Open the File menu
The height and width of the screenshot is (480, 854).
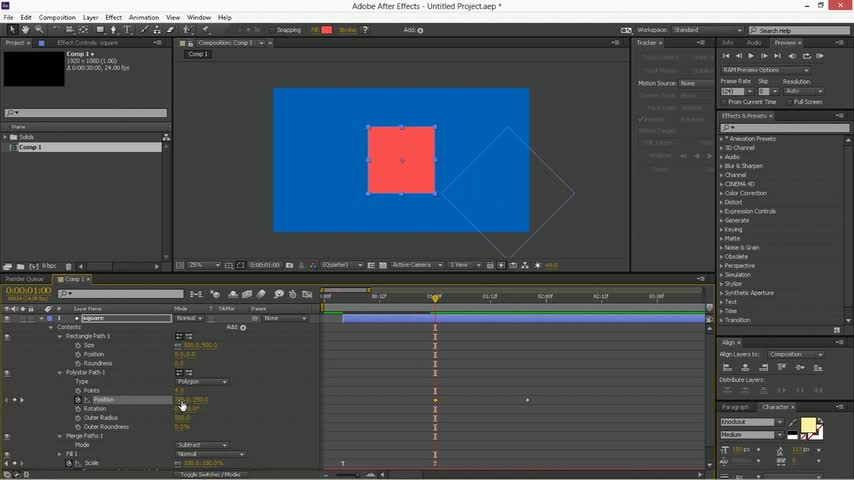click(x=8, y=17)
